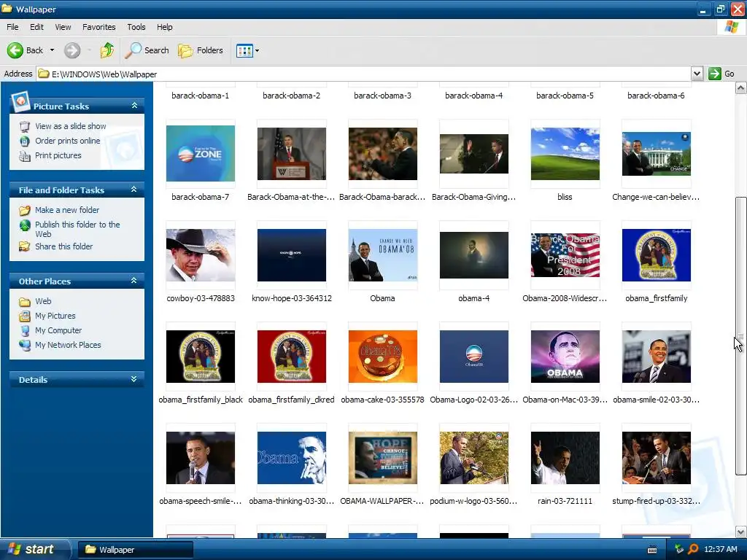747x560 pixels.
Task: Select the stump-fired-up-03 thumbnail
Action: (x=656, y=458)
